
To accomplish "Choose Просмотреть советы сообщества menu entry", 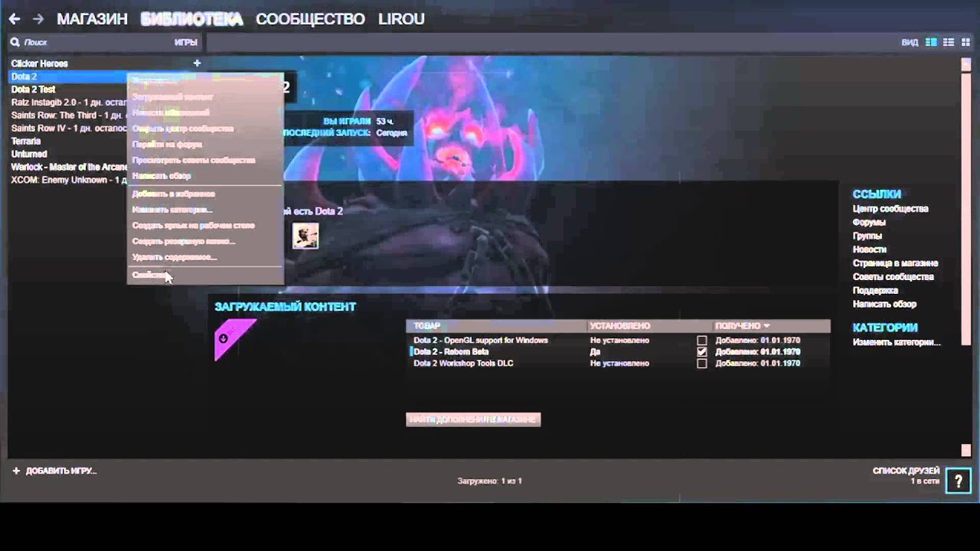I will [205, 160].
